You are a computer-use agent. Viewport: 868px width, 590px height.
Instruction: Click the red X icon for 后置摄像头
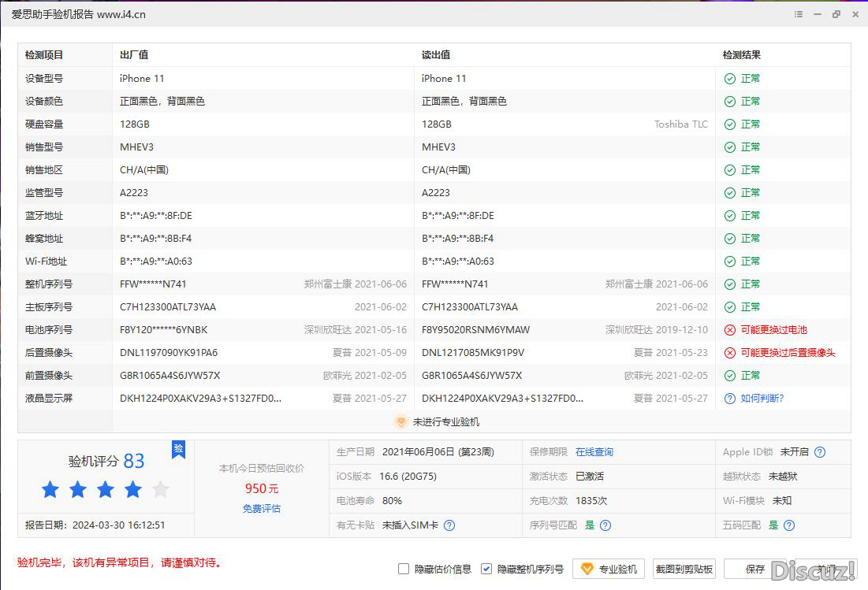click(729, 353)
